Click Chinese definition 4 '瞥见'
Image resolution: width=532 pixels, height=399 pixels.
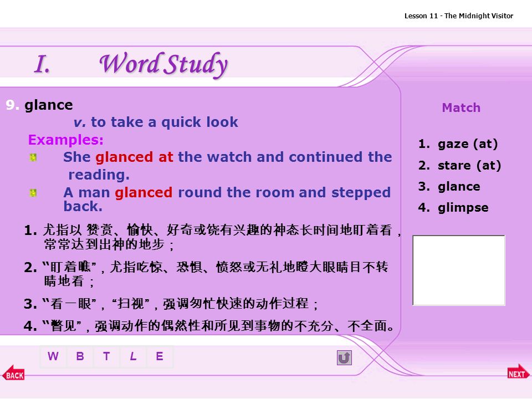tap(209, 326)
